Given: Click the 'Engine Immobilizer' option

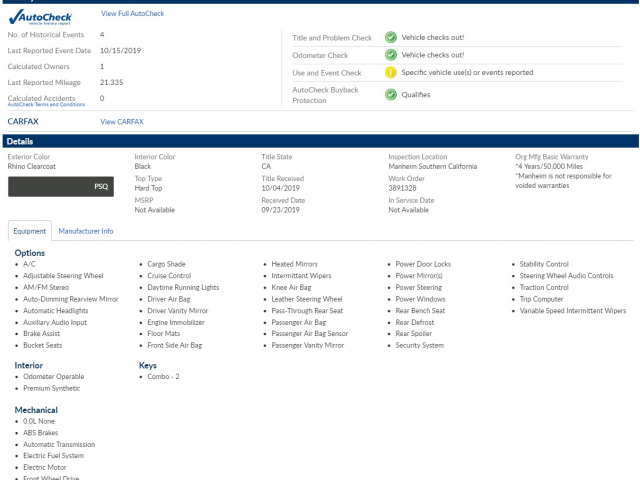Looking at the screenshot, I should point(176,322).
